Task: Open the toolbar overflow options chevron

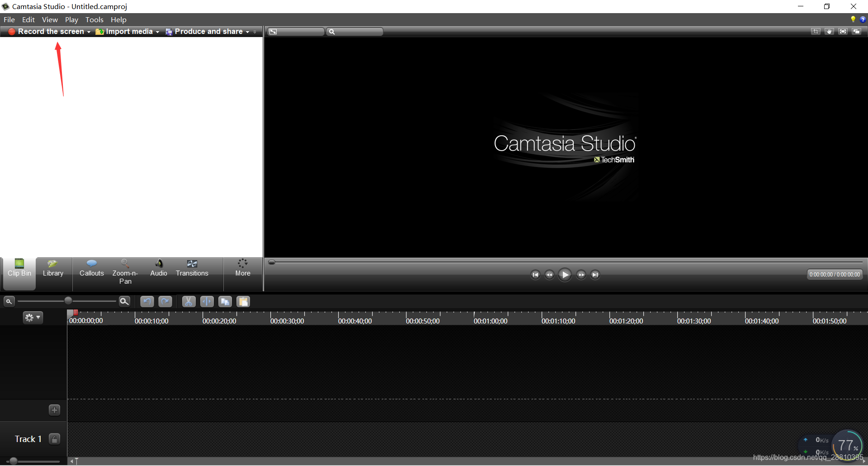Action: (255, 32)
